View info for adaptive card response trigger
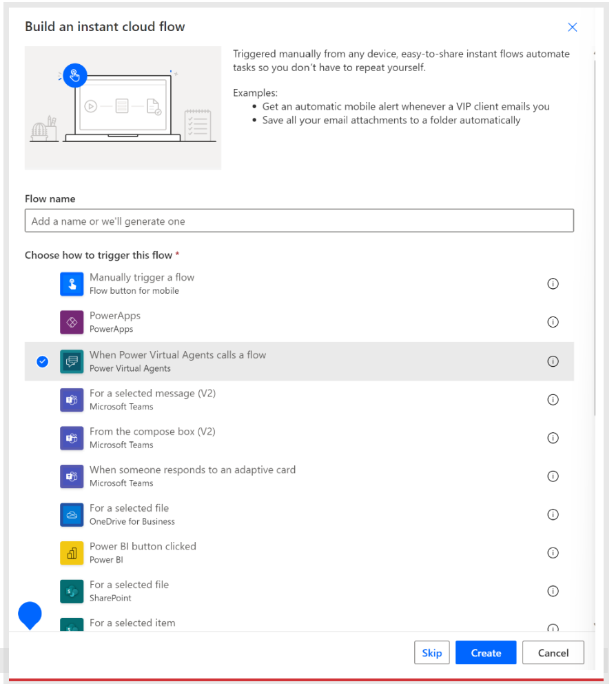Viewport: 616px width, 684px height. (x=553, y=476)
